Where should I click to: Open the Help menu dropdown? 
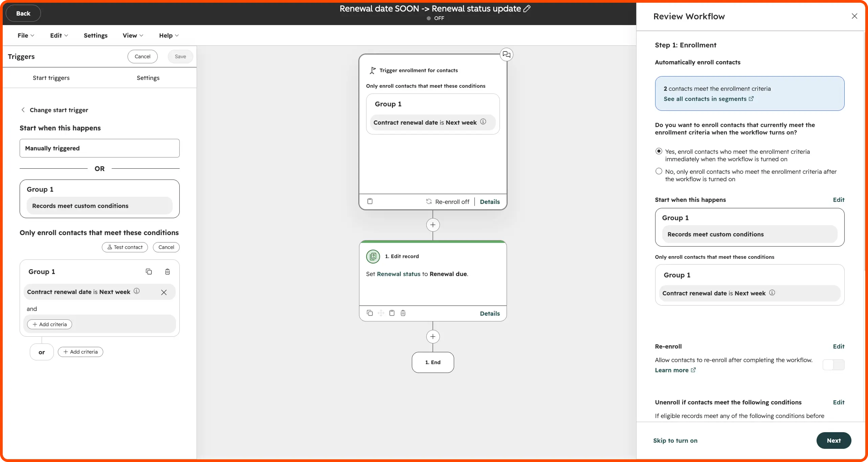coord(169,36)
